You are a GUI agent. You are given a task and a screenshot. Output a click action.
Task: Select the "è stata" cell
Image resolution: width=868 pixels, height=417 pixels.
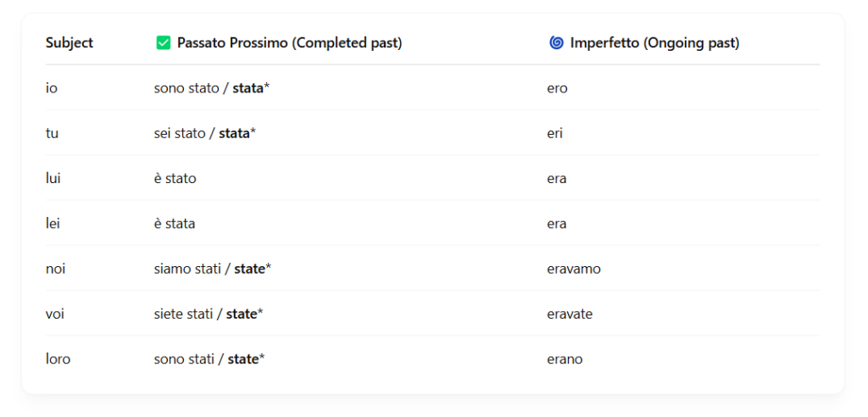pyautogui.click(x=175, y=224)
